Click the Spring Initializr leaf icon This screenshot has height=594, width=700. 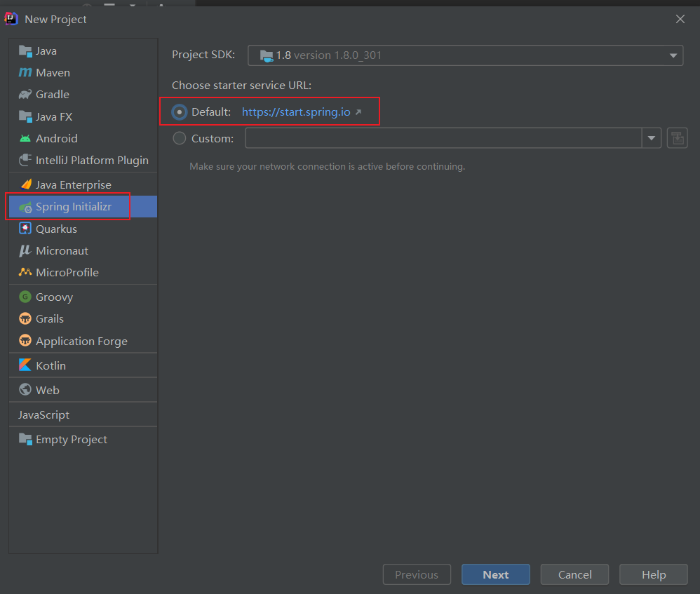[x=25, y=207]
